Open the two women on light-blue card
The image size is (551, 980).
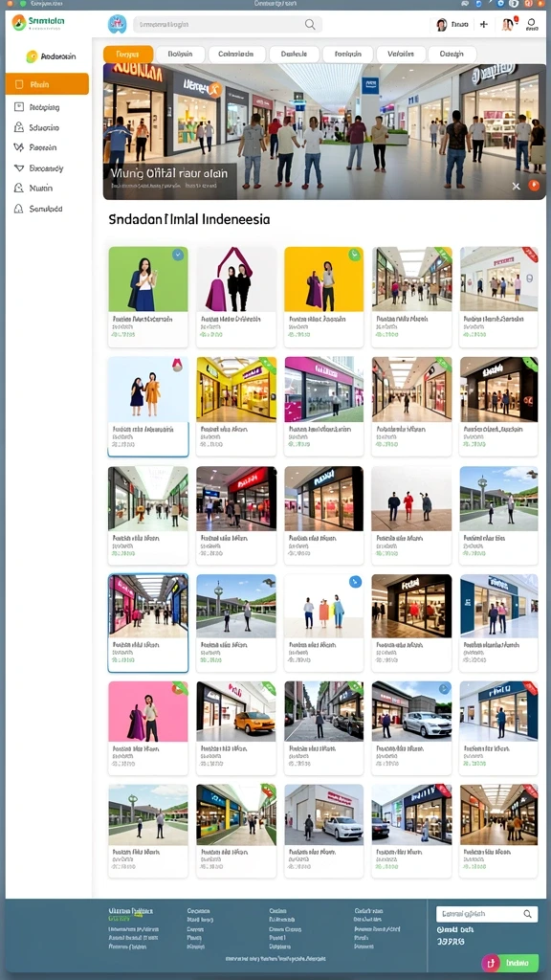[x=148, y=390]
